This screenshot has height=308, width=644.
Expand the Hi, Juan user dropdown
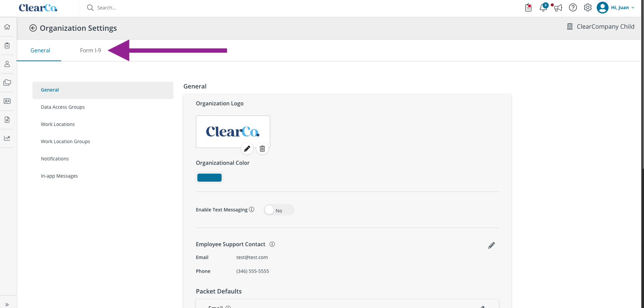[x=623, y=7]
